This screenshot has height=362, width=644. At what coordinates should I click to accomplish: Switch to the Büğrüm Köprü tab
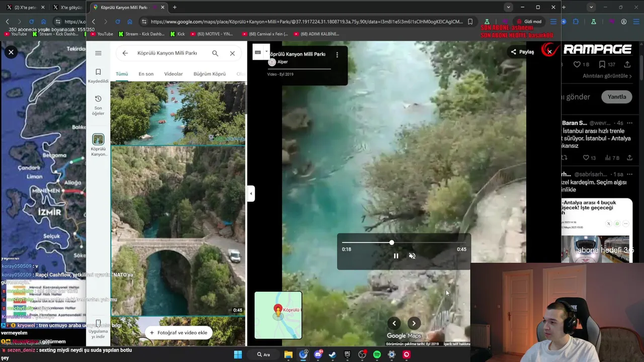click(x=209, y=74)
